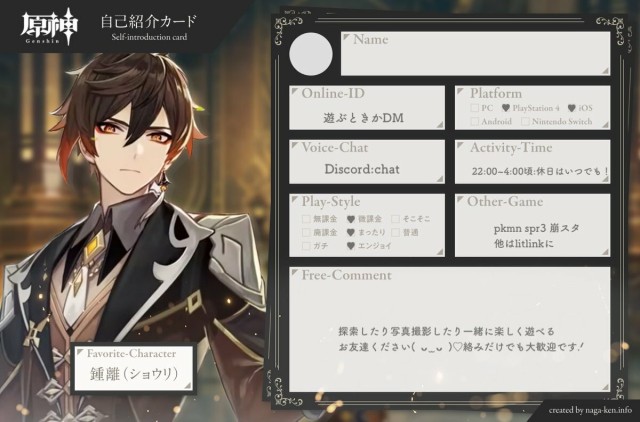Tick the ガチ play-style checkbox
Viewport: 640px width, 422px height.
coord(306,246)
